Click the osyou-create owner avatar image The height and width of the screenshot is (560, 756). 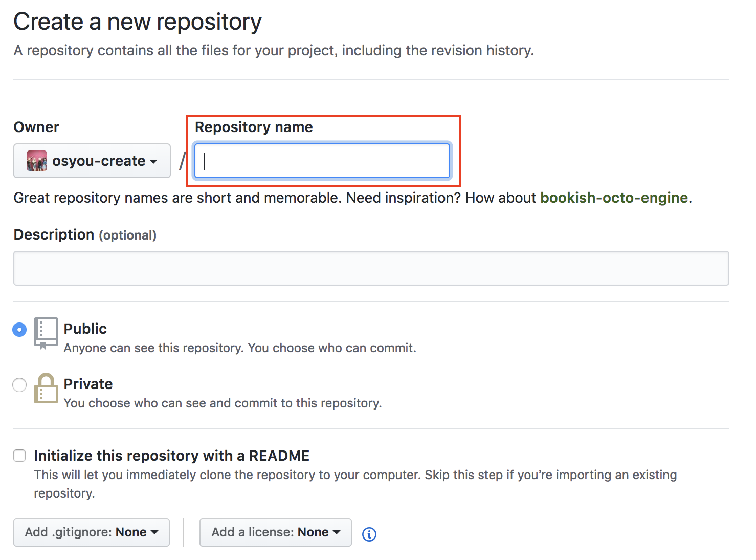37,161
